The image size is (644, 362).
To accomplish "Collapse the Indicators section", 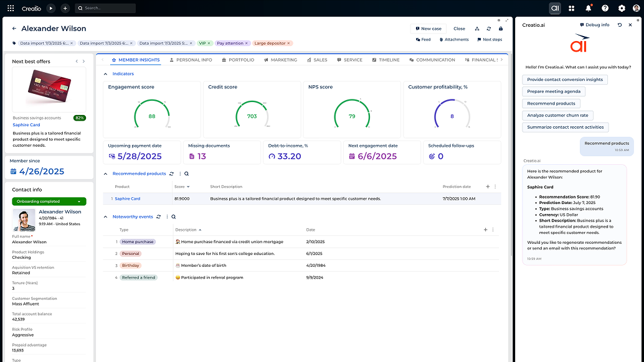I will coord(105,74).
